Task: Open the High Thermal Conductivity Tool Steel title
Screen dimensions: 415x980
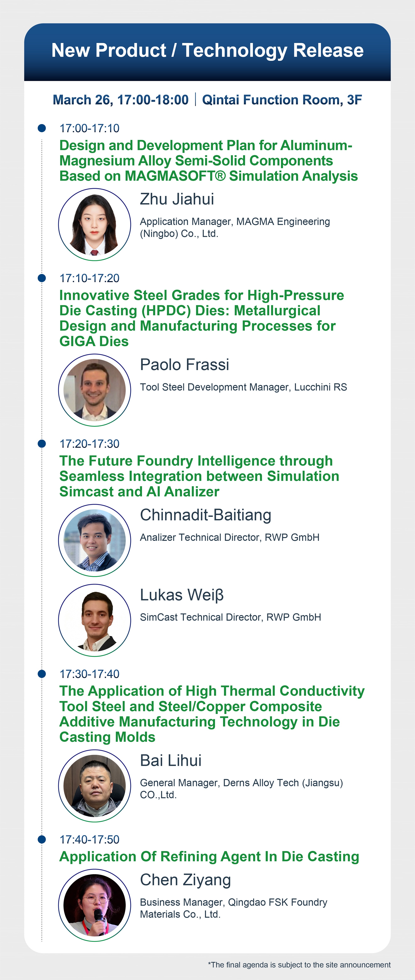Action: pyautogui.click(x=211, y=714)
